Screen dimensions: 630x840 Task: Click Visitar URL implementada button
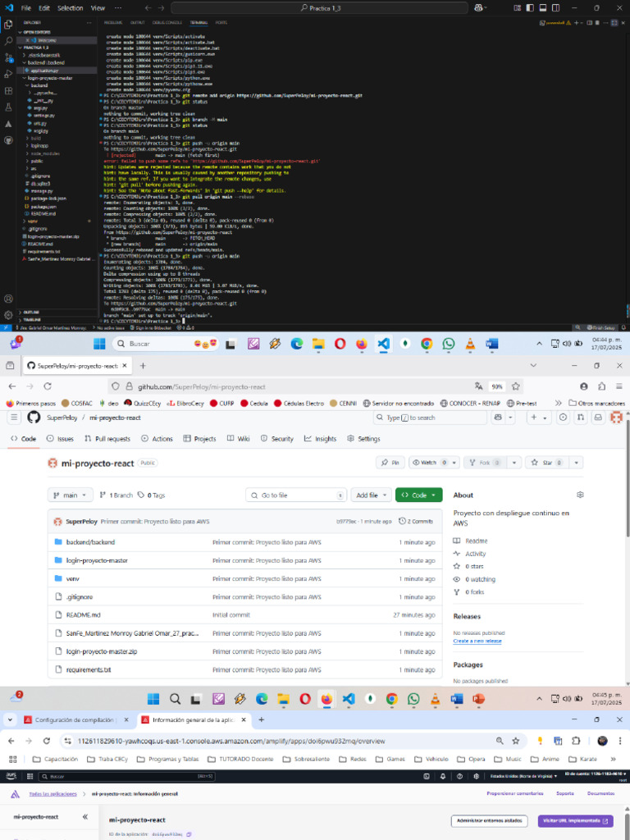tap(575, 820)
